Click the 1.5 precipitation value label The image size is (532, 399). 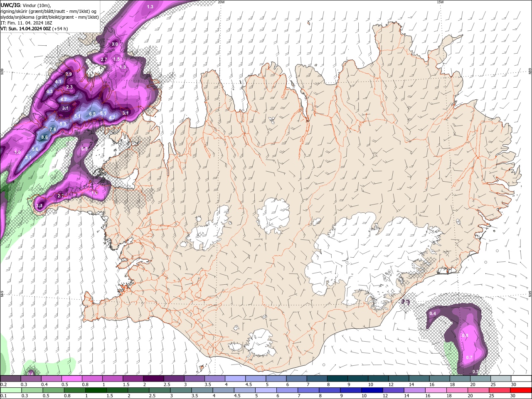point(117,59)
